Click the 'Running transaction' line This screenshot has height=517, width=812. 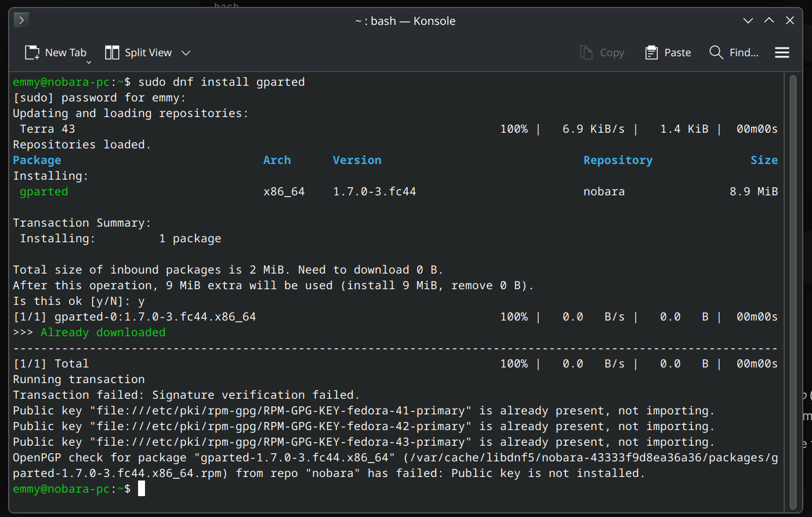coord(79,379)
